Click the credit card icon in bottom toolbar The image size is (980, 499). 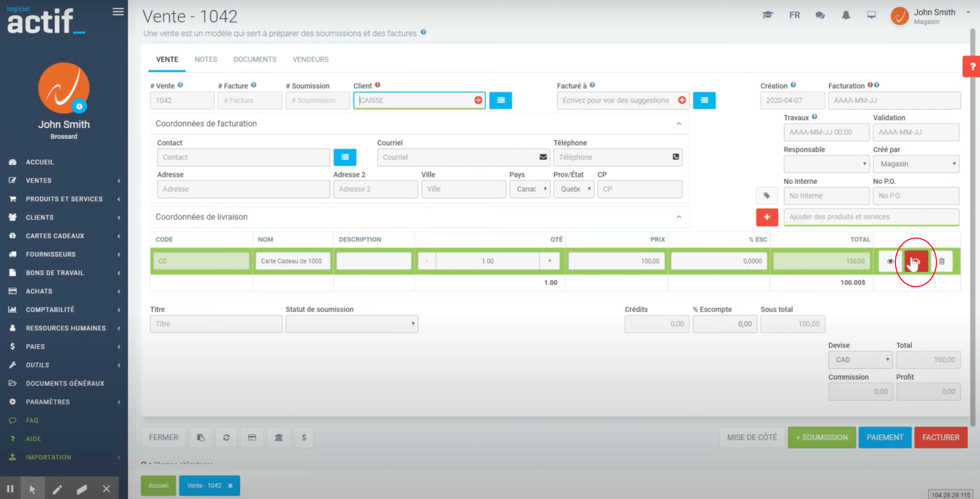click(x=252, y=437)
